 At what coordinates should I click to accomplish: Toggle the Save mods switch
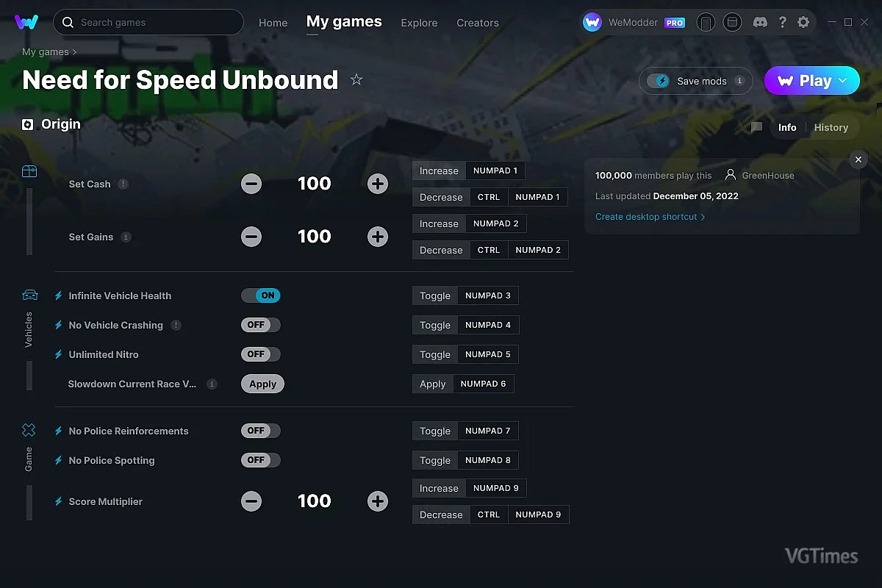tap(659, 81)
